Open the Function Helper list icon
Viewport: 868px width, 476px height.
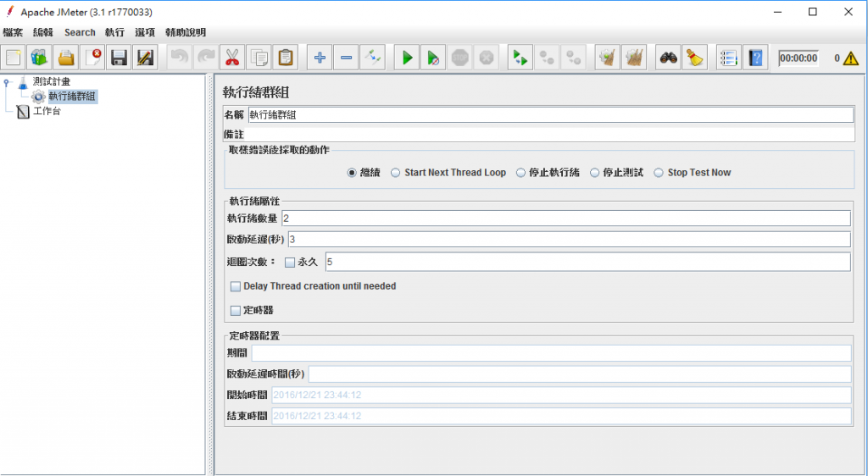[729, 58]
